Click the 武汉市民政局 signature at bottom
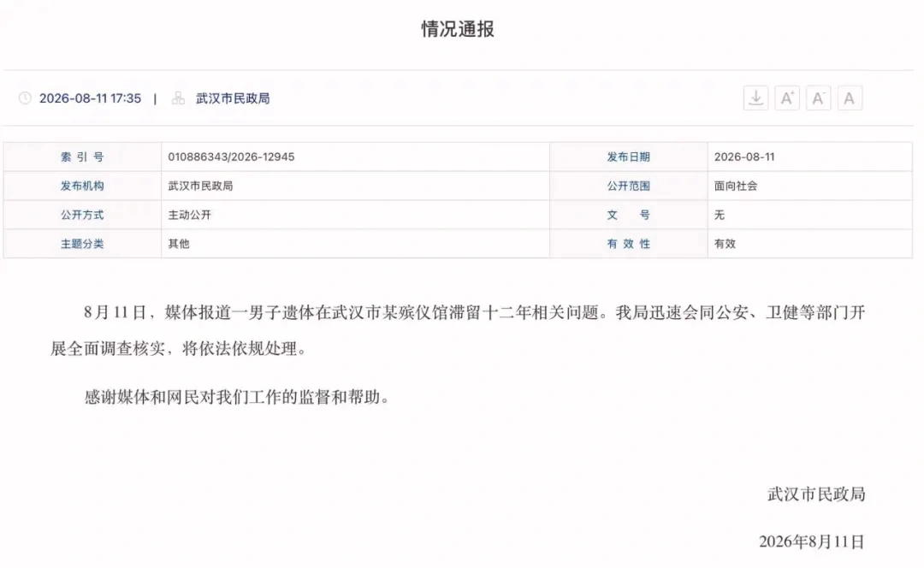 [x=816, y=494]
